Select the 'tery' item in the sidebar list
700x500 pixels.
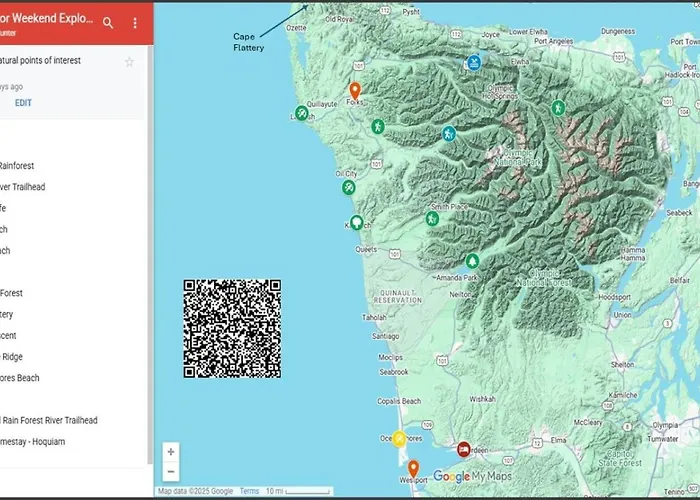coord(7,315)
